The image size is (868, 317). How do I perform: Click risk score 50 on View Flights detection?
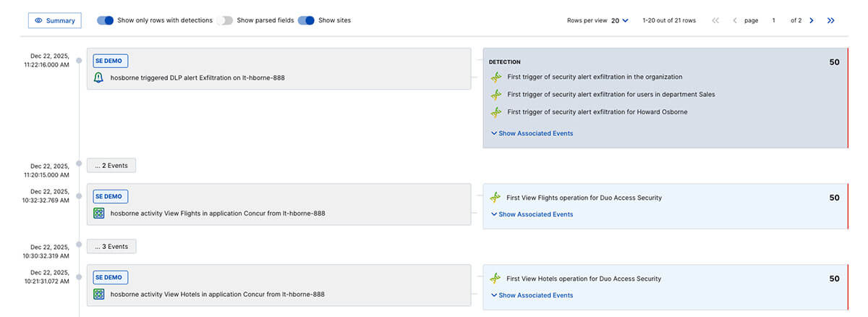coord(834,198)
